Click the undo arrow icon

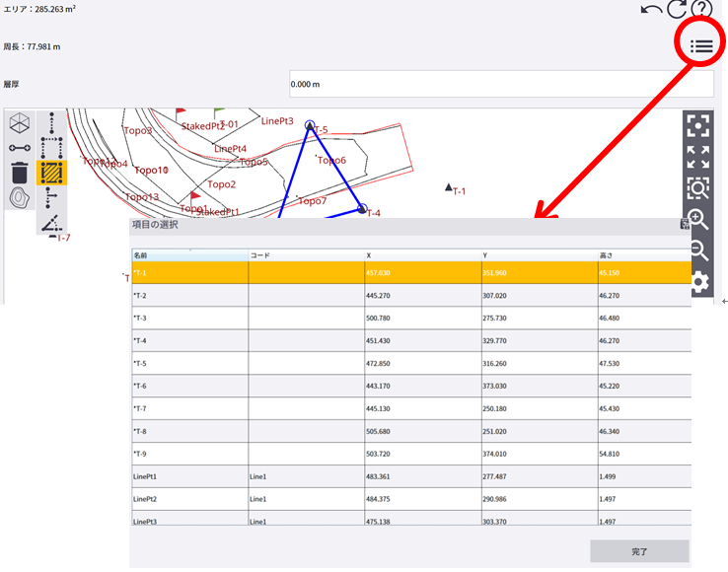651,10
